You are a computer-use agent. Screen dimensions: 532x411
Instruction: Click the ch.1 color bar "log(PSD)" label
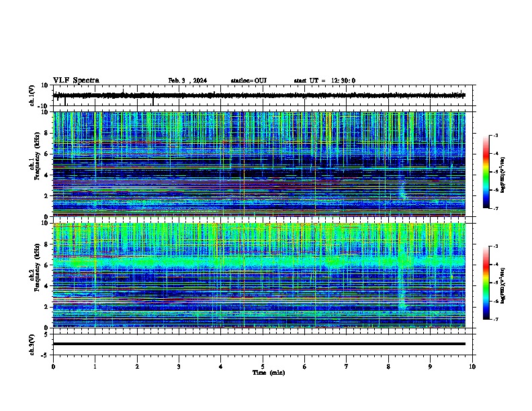click(503, 175)
